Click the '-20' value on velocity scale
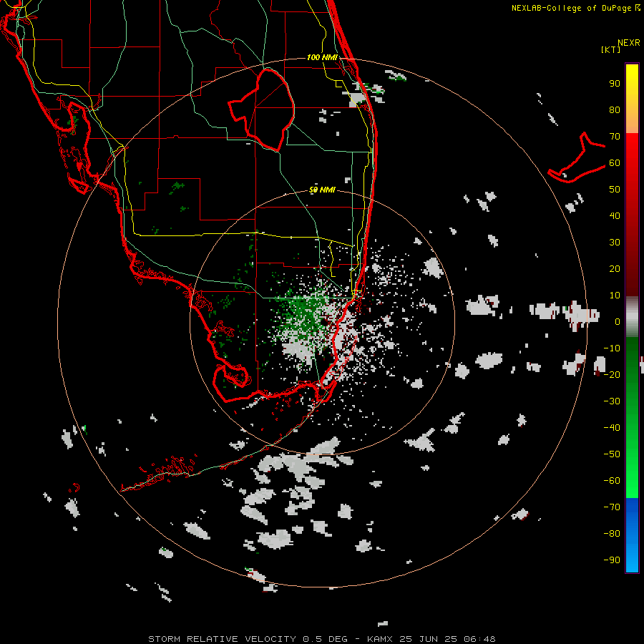 (x=612, y=374)
